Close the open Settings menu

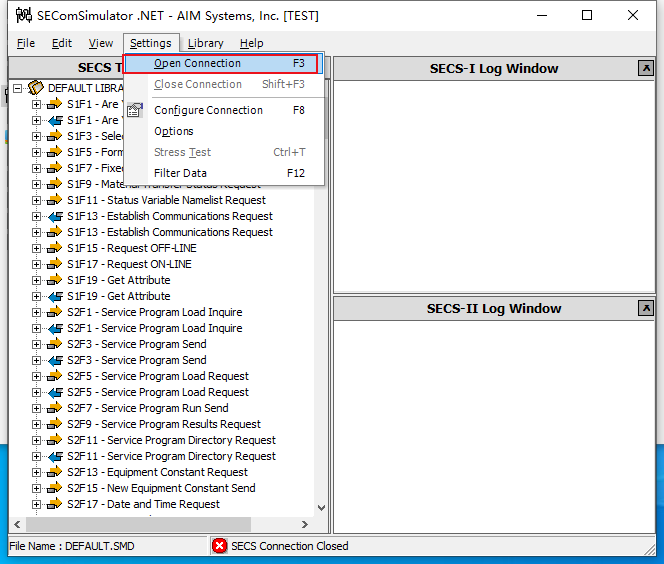tap(150, 43)
